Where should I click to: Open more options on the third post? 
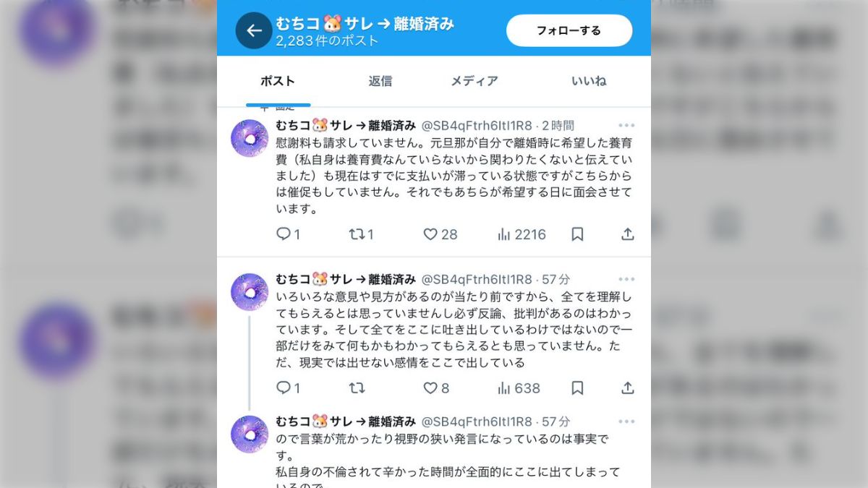click(626, 422)
